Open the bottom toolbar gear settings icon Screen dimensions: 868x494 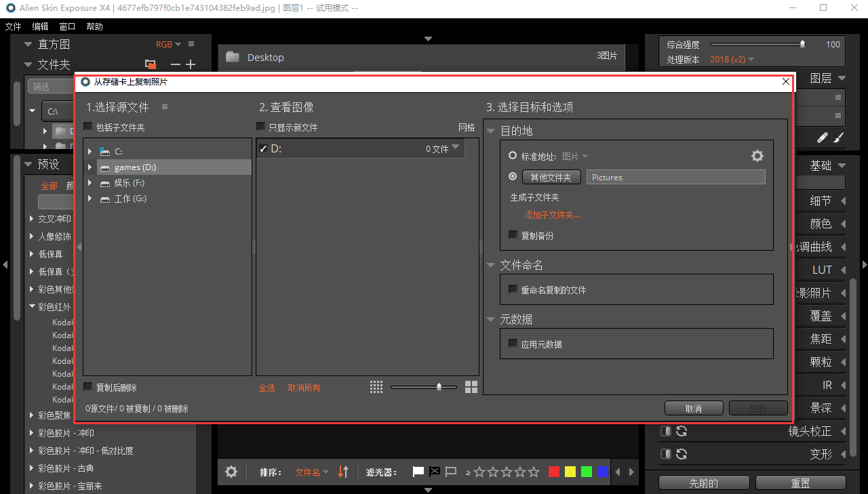(x=231, y=471)
